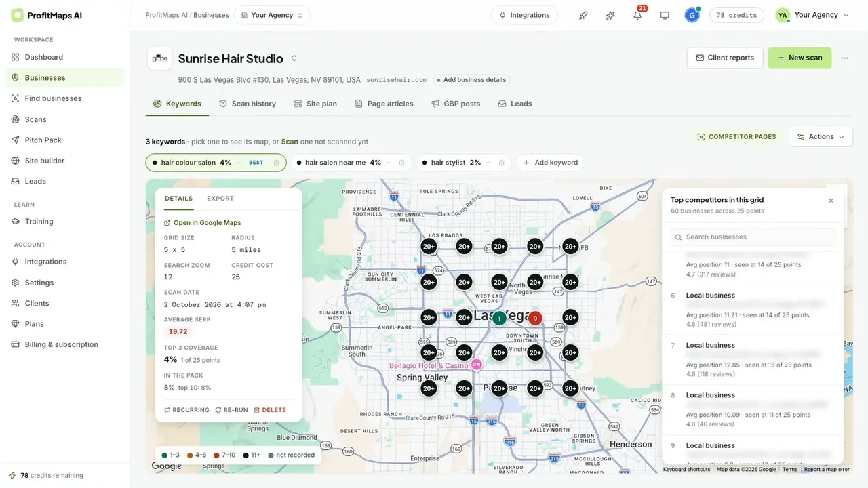Focus the Search businesses input field
Image resolution: width=868 pixels, height=488 pixels.
coord(753,237)
